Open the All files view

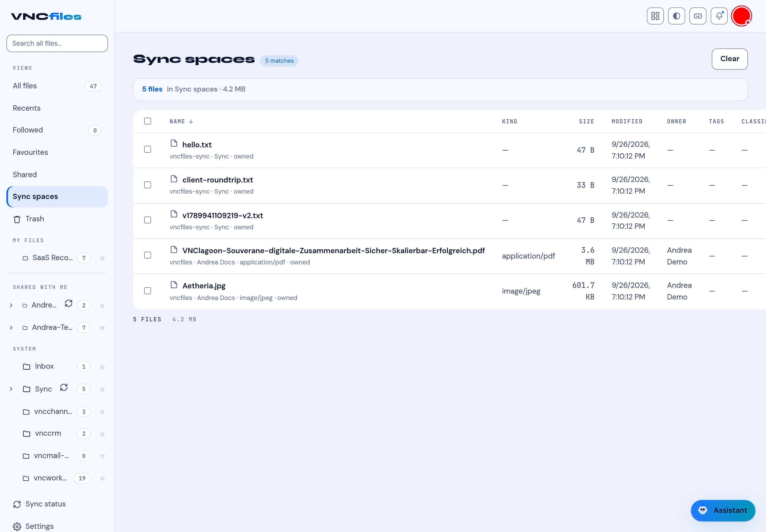pos(57,86)
